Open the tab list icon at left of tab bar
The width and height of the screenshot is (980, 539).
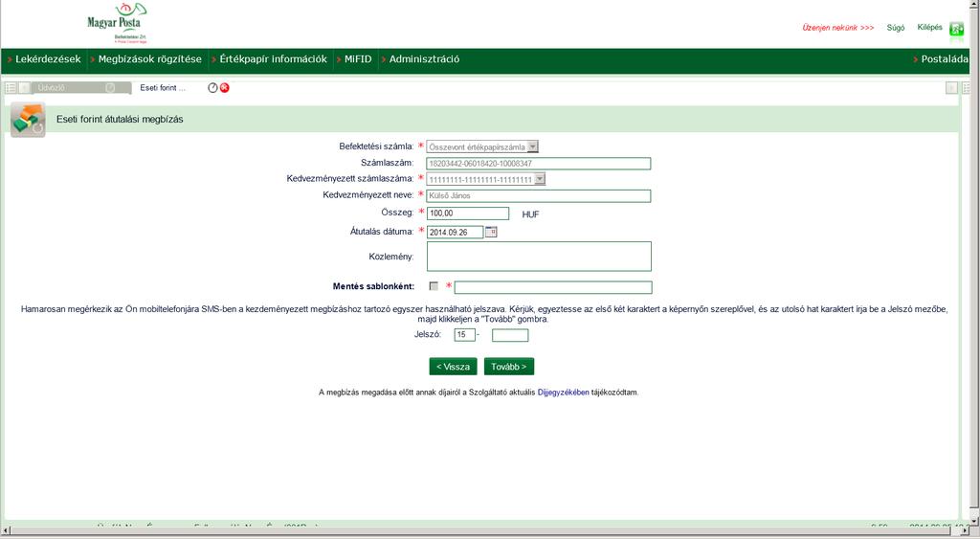tap(11, 88)
